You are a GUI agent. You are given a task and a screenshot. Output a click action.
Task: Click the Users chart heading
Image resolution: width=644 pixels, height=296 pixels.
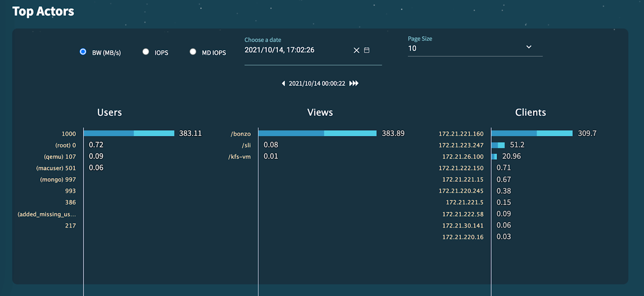109,113
